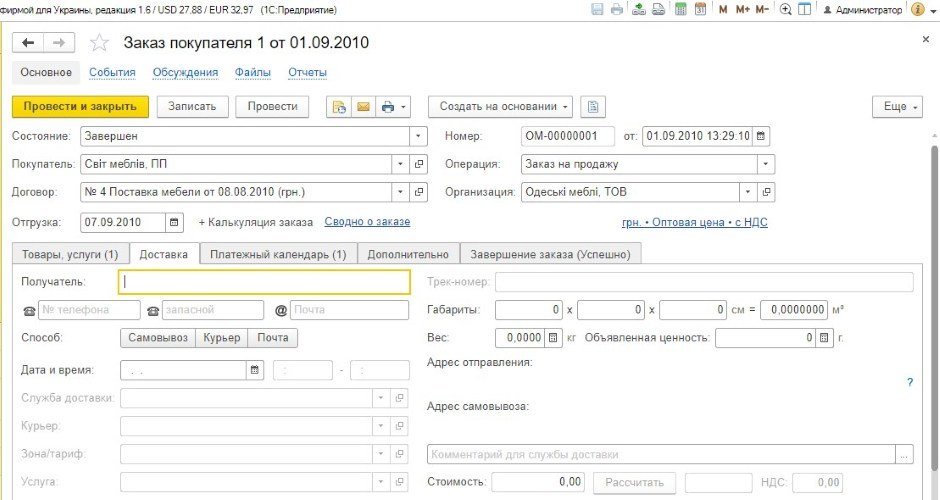This screenshot has width=940, height=500.
Task: Click the zoom magnifier icon
Action: [785, 10]
